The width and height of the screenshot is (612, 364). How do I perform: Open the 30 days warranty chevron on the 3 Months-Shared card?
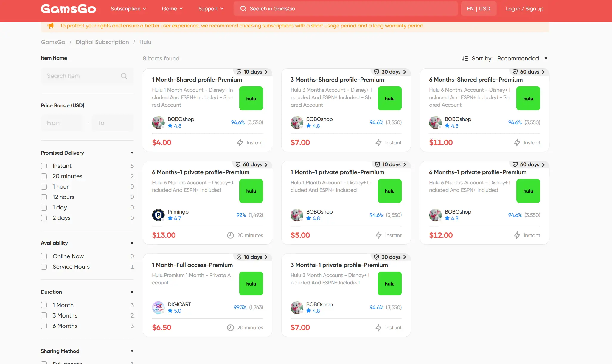405,72
